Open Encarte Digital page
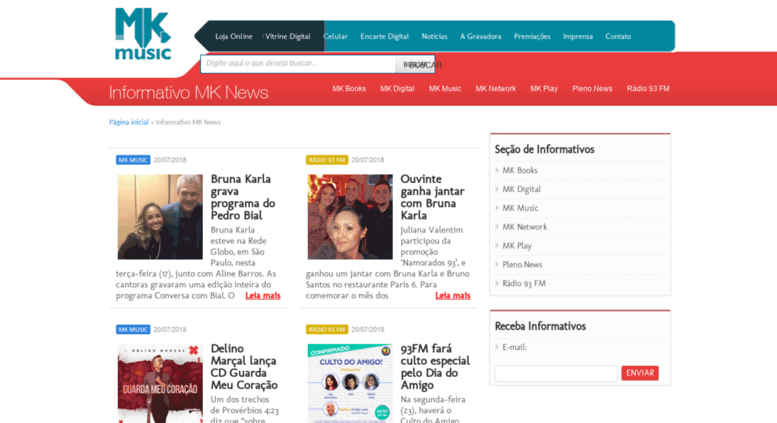 pos(385,37)
